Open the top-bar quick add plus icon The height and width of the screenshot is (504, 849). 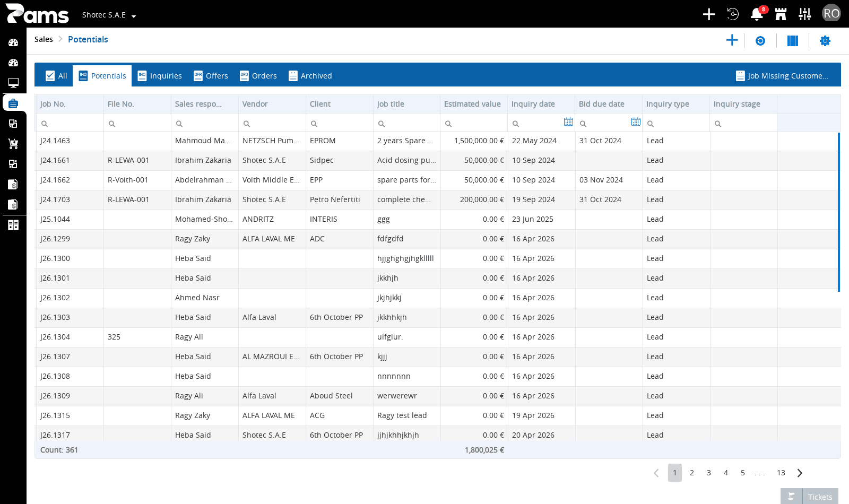(709, 14)
